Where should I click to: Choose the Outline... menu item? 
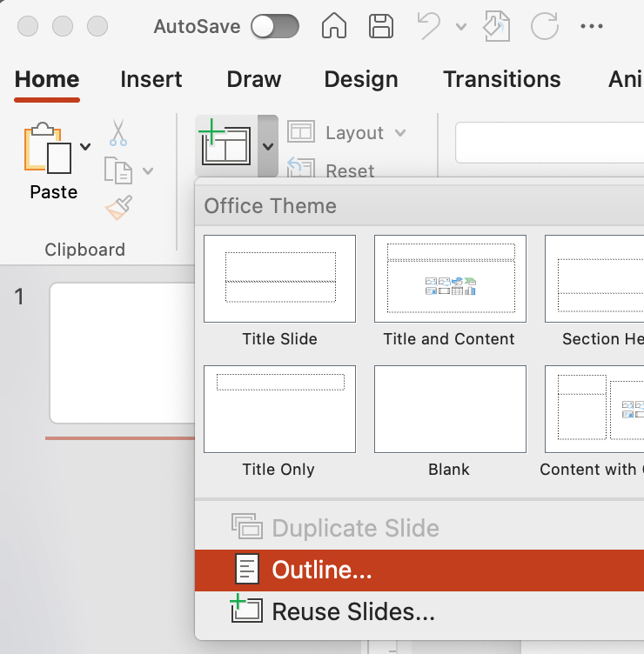click(x=419, y=571)
